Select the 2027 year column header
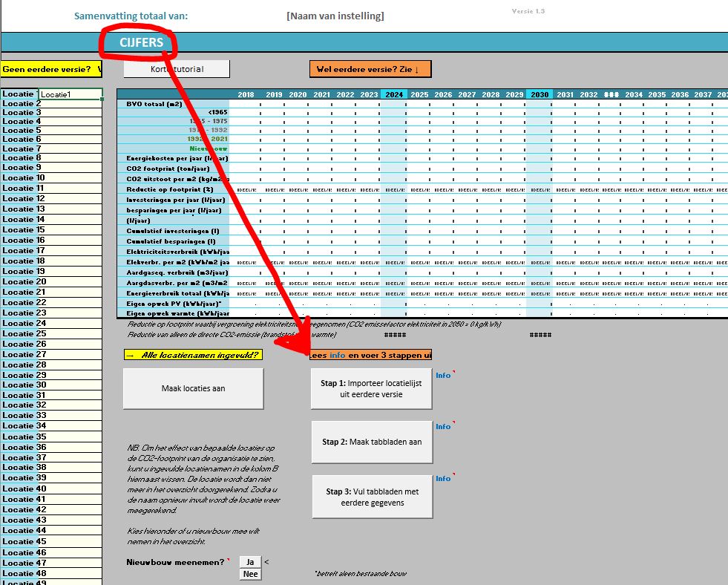728x585 pixels. tap(467, 94)
